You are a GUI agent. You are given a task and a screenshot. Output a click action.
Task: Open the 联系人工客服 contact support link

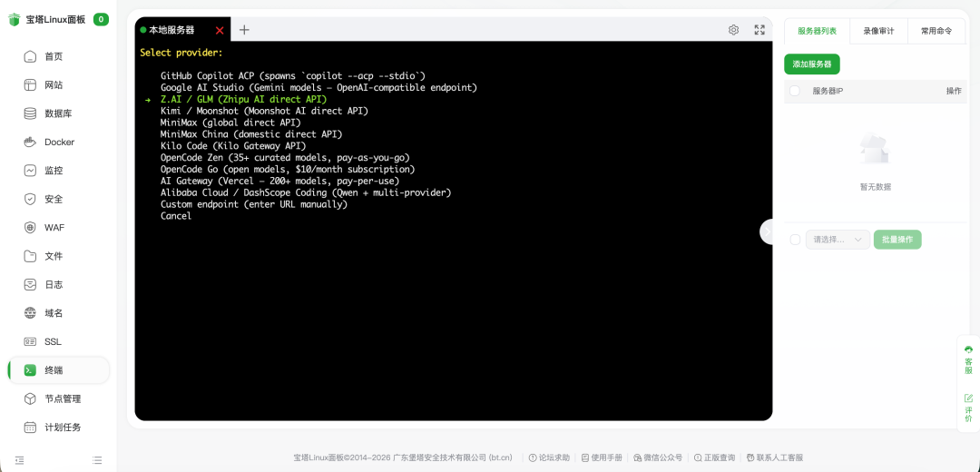774,457
